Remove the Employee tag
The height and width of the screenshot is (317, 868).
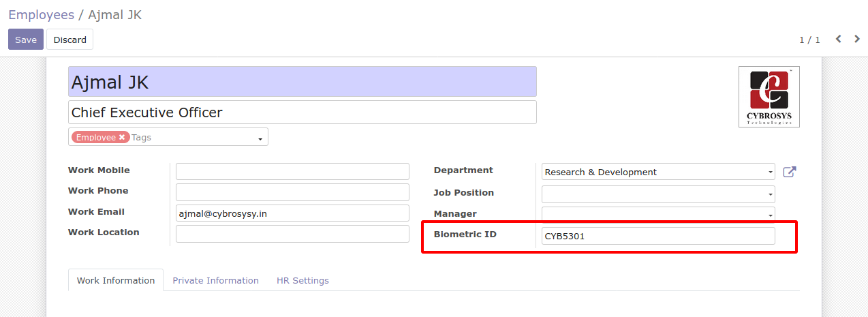click(x=122, y=137)
